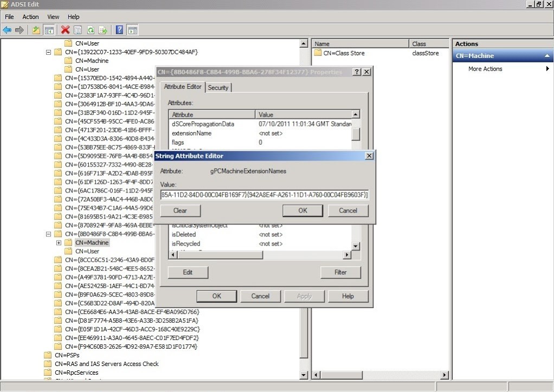The image size is (554, 392).
Task: Click the folder icon beside CN=PSPs
Action: pos(48,355)
